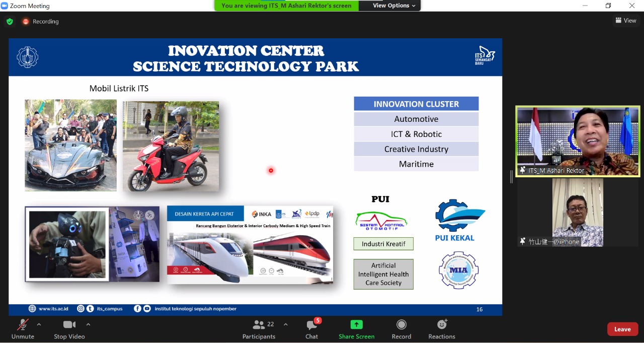Expand video options arrow beside Stop Video
The width and height of the screenshot is (644, 343).
(x=88, y=324)
